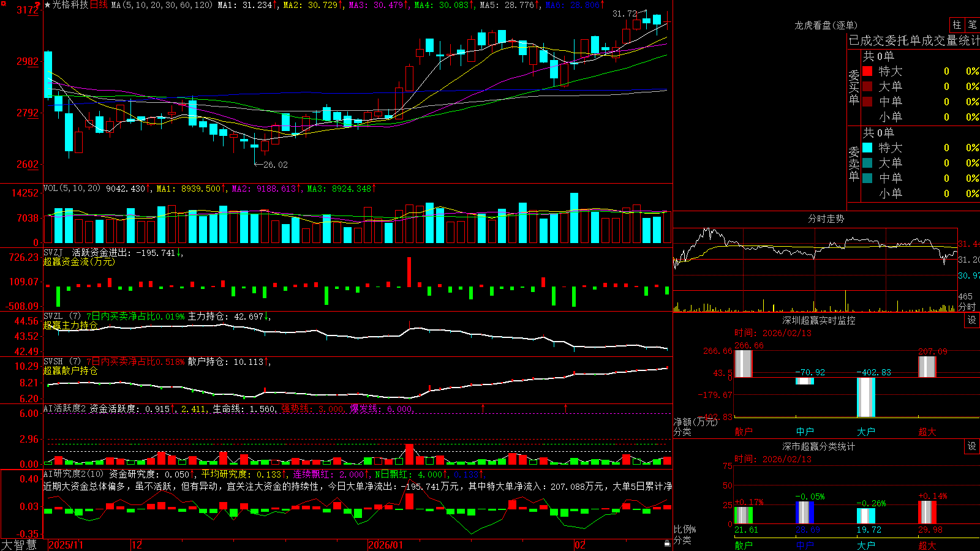Viewport: 980px width, 551px height.
Task: Click the 大户 -402.83 bar in real-time monitor
Action: point(865,397)
